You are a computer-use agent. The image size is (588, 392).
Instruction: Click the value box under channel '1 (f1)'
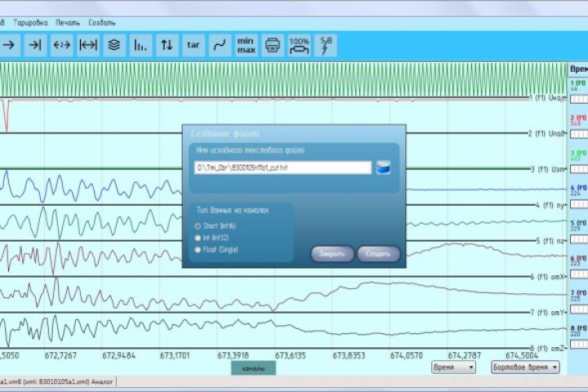pos(579,99)
